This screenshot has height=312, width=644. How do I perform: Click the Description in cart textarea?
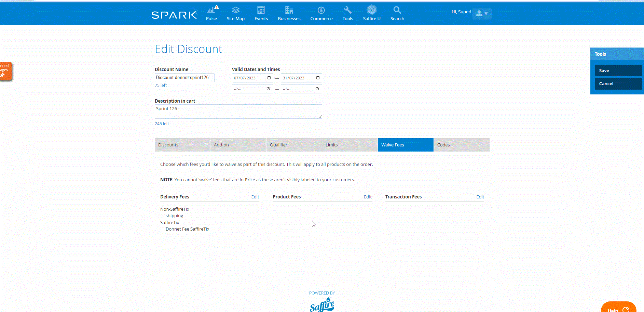238,112
